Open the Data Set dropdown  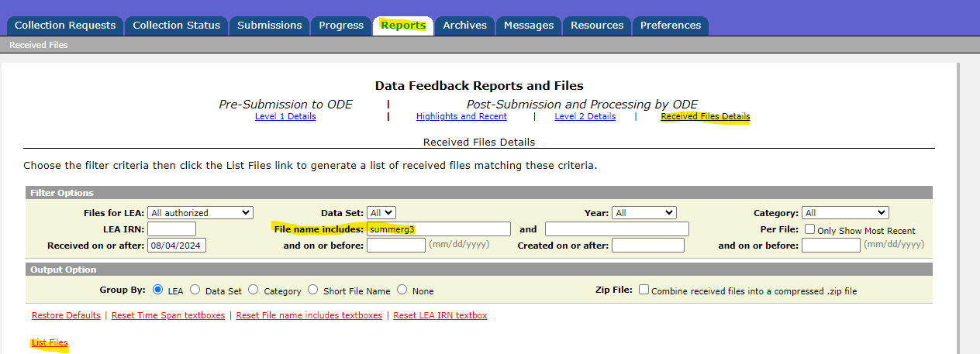[x=381, y=213]
